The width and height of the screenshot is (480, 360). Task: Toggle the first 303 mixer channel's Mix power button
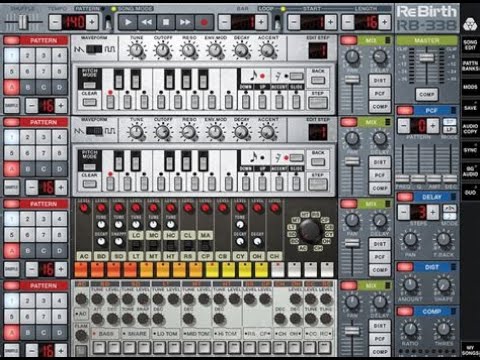click(349, 41)
